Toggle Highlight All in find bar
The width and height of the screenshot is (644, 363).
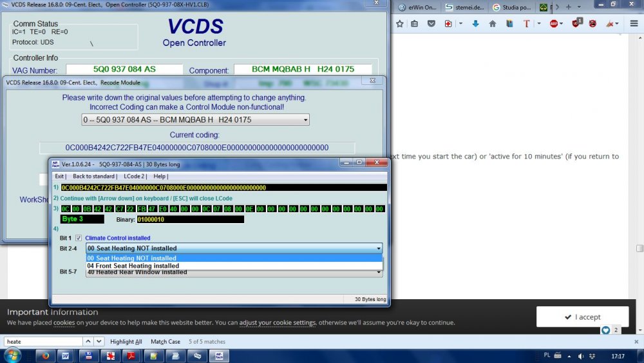[x=126, y=342]
